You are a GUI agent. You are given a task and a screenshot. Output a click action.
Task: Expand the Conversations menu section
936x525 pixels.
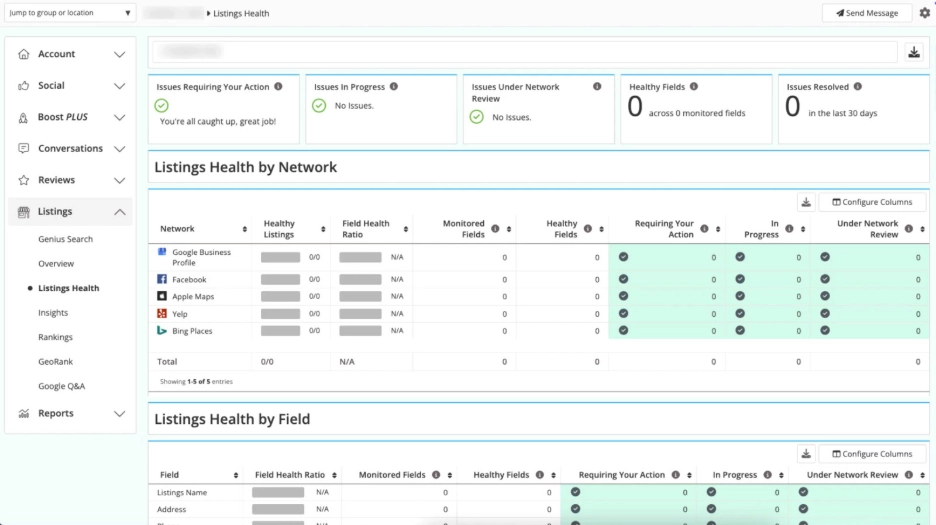70,148
